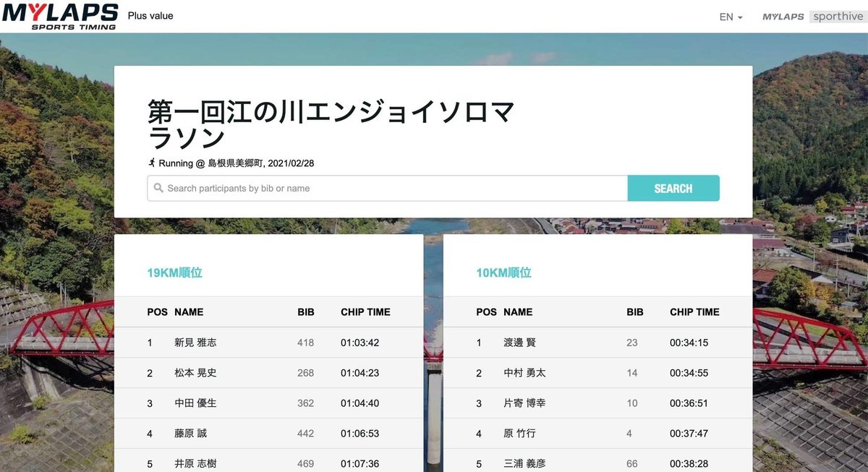The height and width of the screenshot is (472, 868).
Task: Select runner 原 竹行 in 10KM table
Action: (x=519, y=434)
